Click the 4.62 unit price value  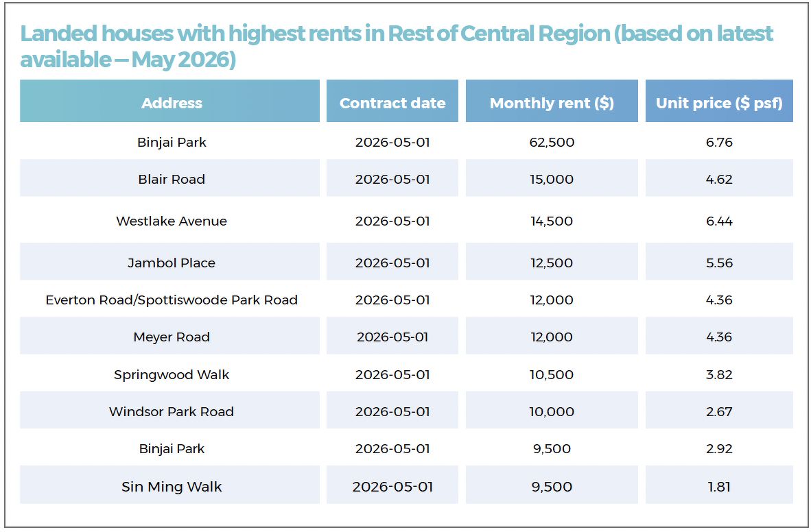(720, 179)
